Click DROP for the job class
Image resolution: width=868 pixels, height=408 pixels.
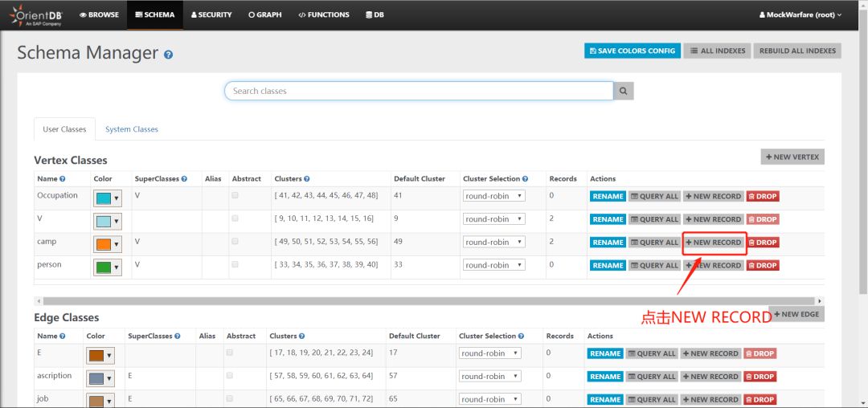point(760,400)
